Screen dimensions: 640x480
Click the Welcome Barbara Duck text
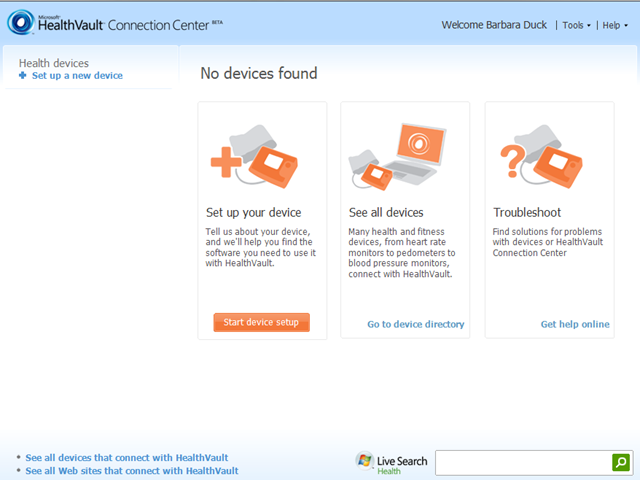494,25
